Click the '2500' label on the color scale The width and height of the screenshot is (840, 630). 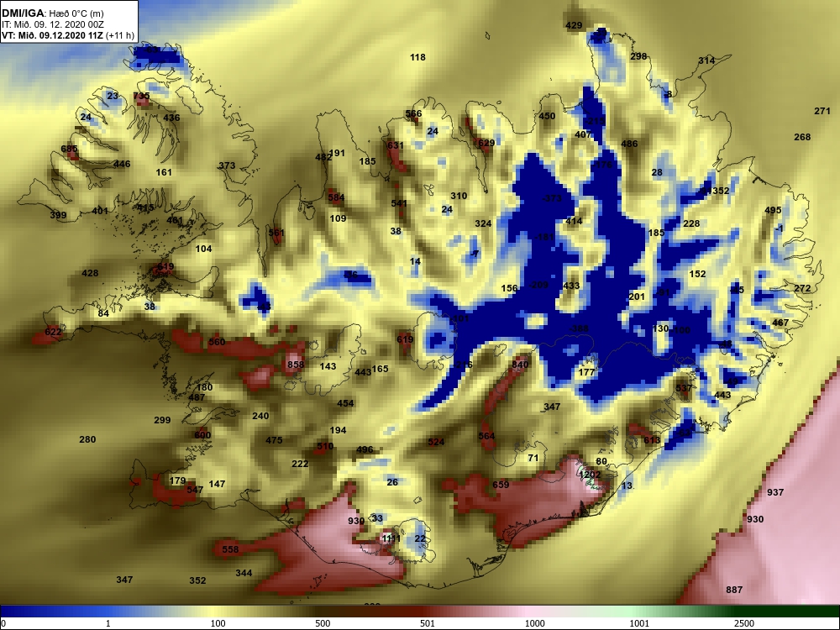(x=744, y=623)
